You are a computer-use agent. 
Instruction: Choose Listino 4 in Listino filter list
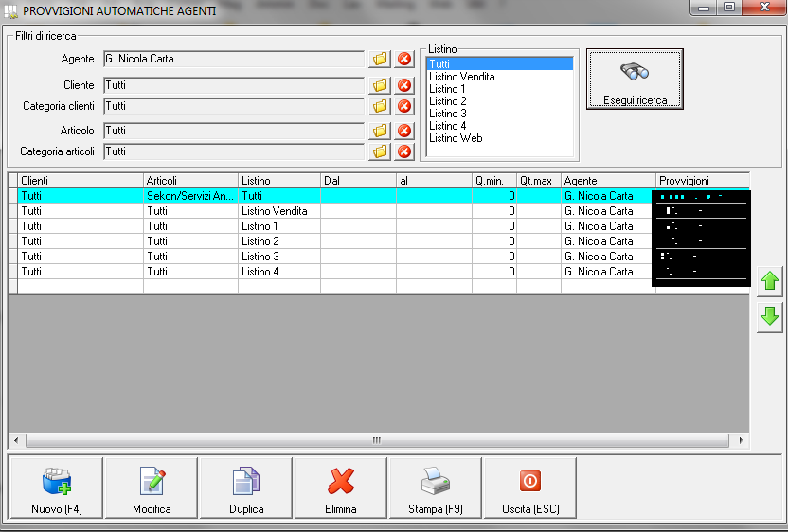[x=499, y=126]
